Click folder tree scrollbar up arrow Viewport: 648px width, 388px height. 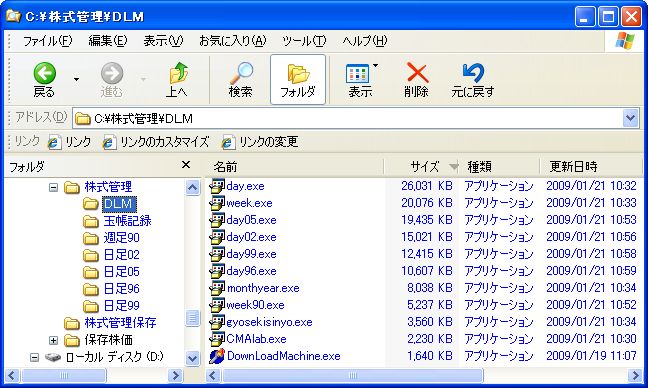coord(193,187)
